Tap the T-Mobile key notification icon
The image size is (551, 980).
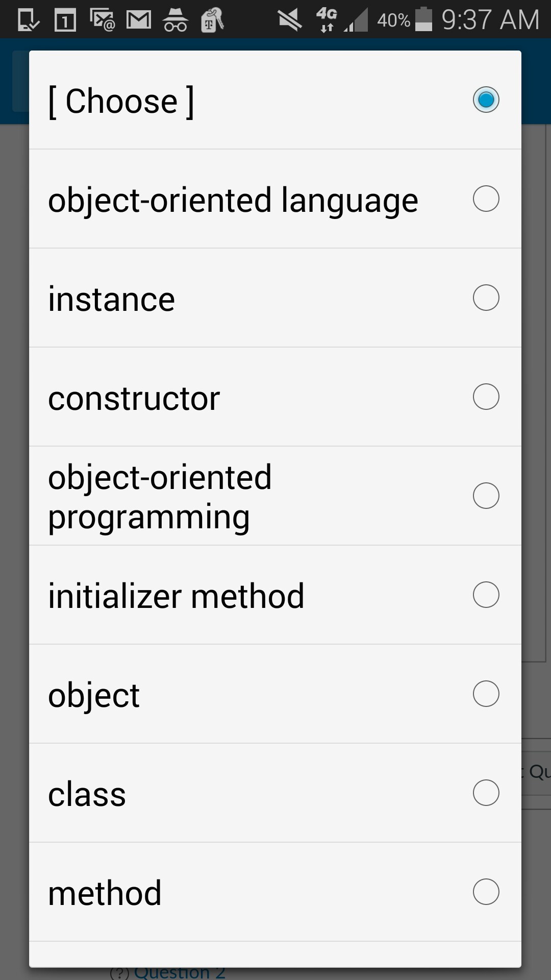(x=212, y=19)
